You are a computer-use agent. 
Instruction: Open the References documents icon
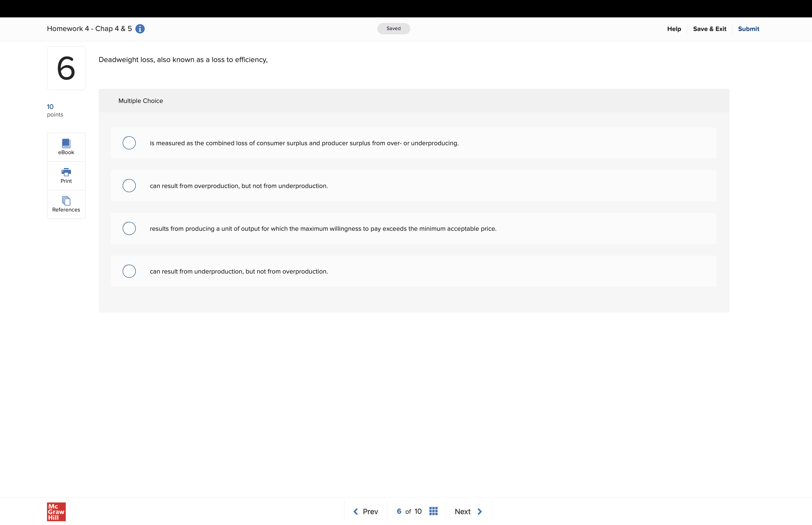click(x=66, y=200)
